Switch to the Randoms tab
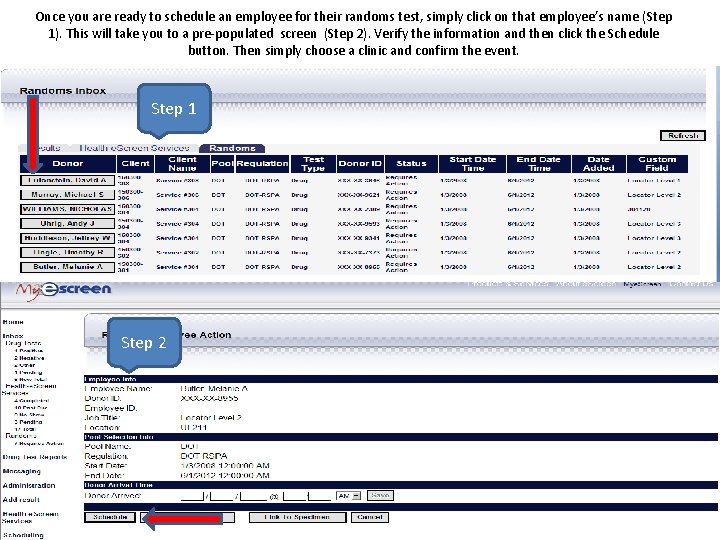The height and width of the screenshot is (540, 720). pos(232,148)
